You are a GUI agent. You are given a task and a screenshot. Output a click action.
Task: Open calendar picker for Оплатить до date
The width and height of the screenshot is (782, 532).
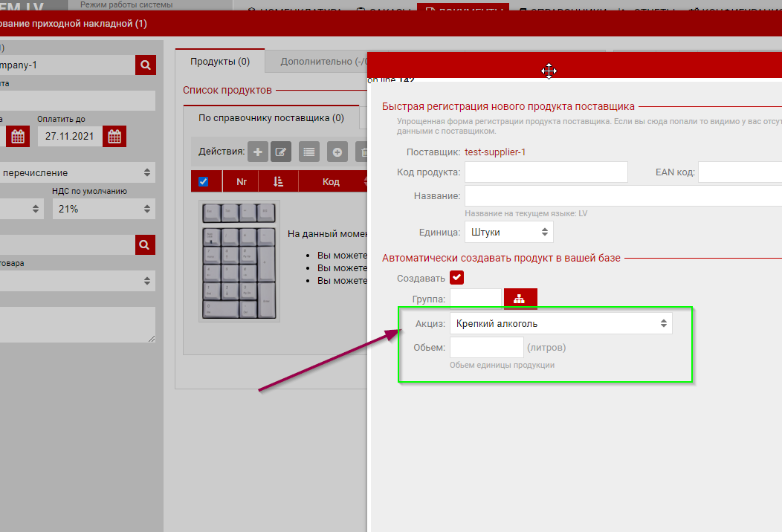tap(114, 136)
